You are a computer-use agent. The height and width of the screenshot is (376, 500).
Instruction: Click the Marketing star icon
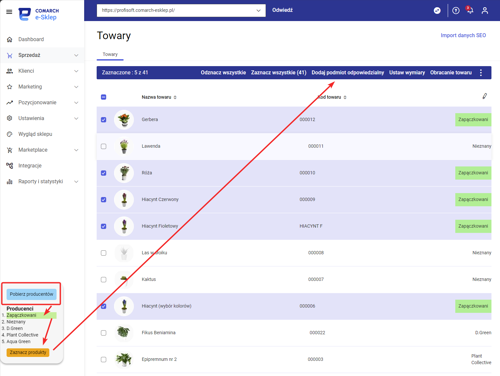[x=9, y=87]
